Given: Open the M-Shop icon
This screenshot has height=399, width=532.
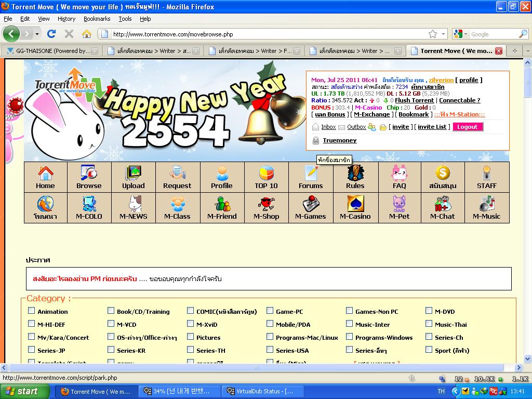Looking at the screenshot, I should [267, 204].
